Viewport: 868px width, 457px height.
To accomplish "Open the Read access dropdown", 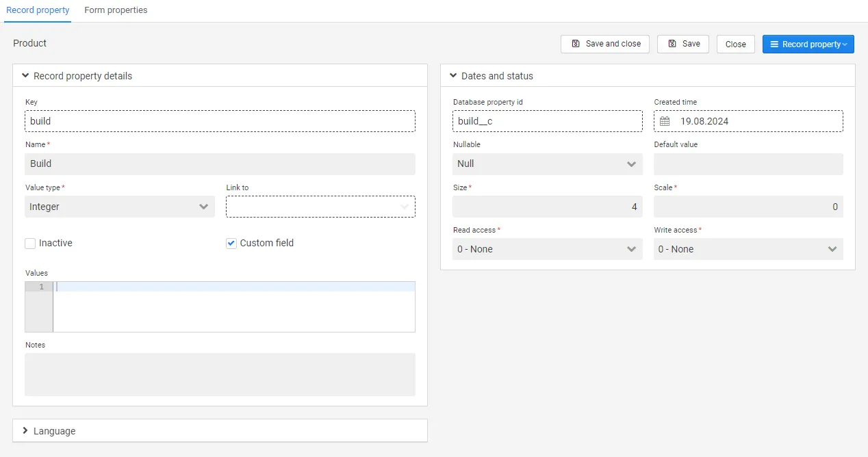I will click(x=547, y=249).
